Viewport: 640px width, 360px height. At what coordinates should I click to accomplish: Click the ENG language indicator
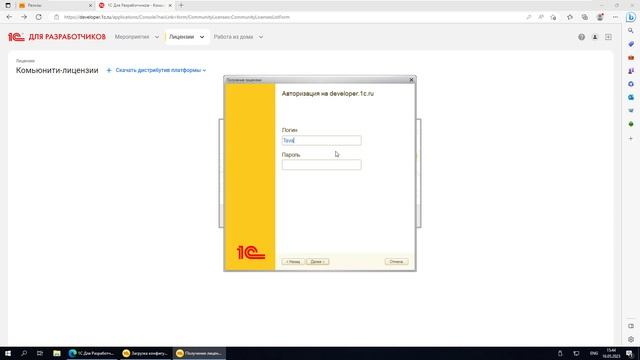tap(594, 353)
